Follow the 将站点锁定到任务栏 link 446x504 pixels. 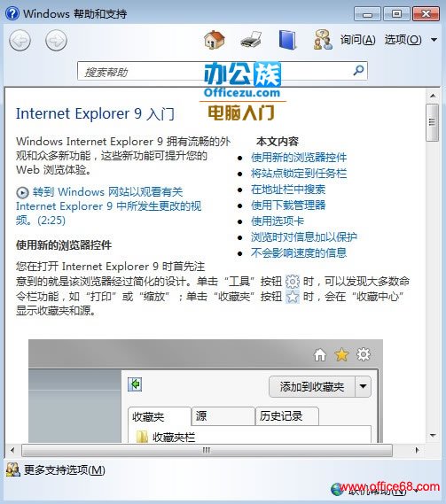tap(299, 174)
